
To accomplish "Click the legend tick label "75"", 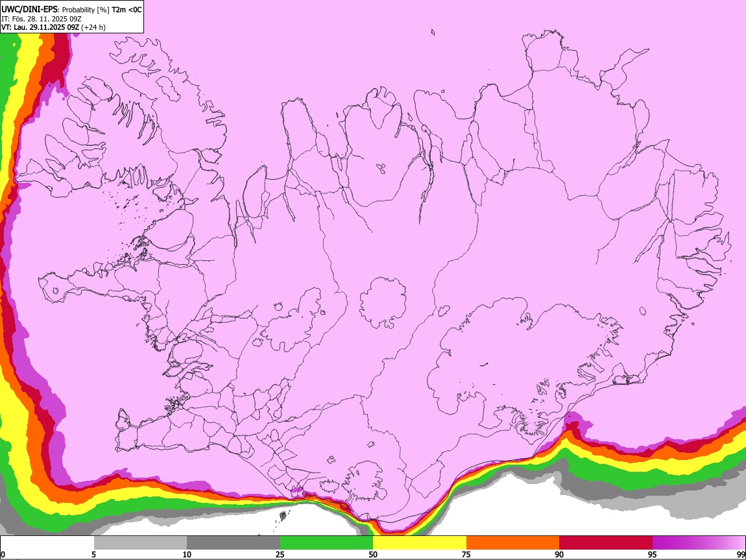I will [x=466, y=554].
